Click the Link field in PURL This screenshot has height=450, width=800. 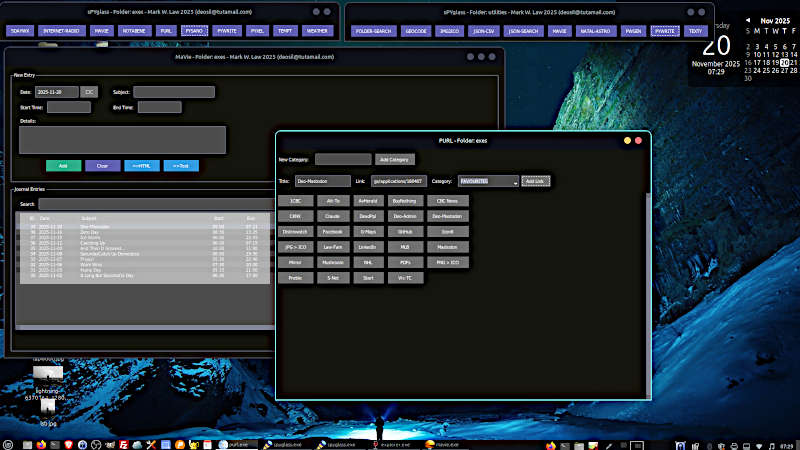click(398, 181)
